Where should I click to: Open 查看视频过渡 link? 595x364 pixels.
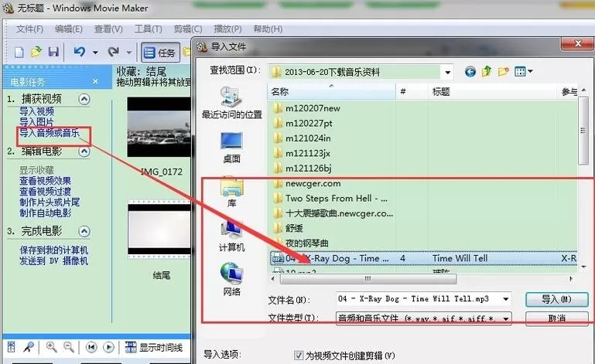[45, 192]
